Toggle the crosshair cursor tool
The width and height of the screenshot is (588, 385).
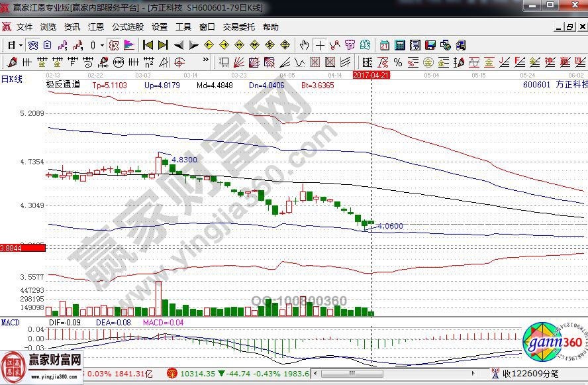pos(320,45)
